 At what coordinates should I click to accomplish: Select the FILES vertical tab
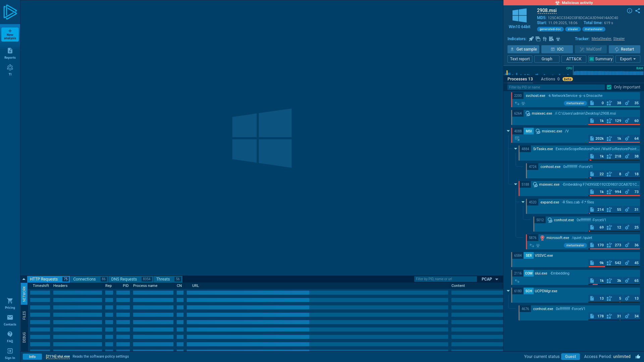[x=24, y=315]
